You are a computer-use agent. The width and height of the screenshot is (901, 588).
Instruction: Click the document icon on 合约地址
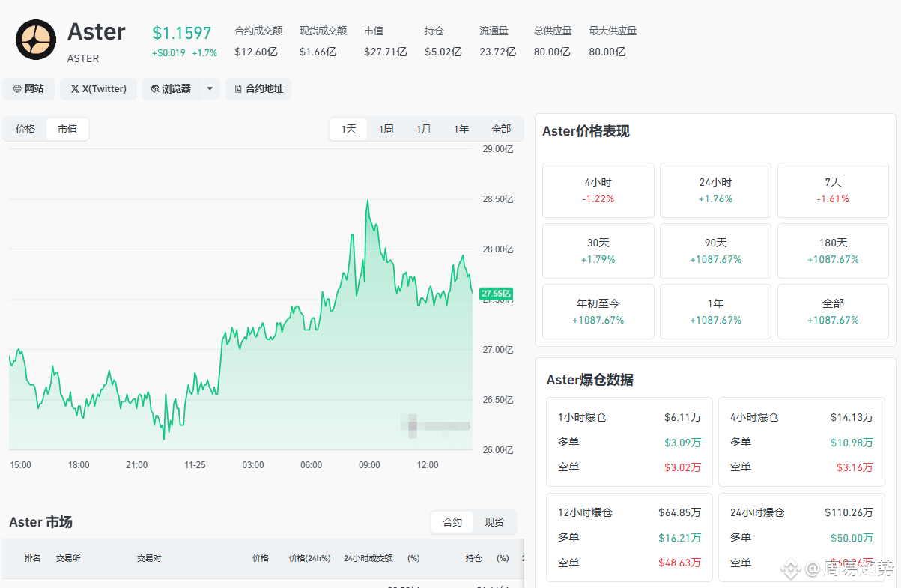(238, 89)
